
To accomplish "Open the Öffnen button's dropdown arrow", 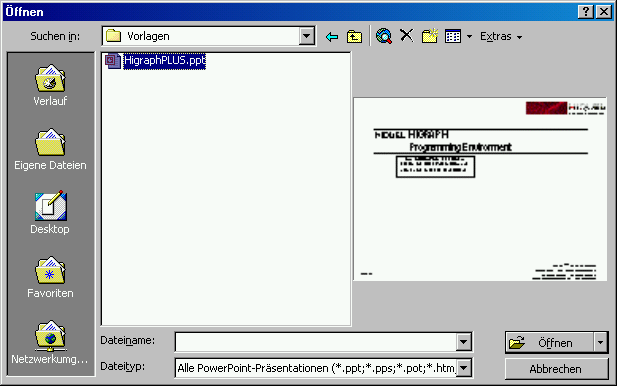I will coord(600,343).
